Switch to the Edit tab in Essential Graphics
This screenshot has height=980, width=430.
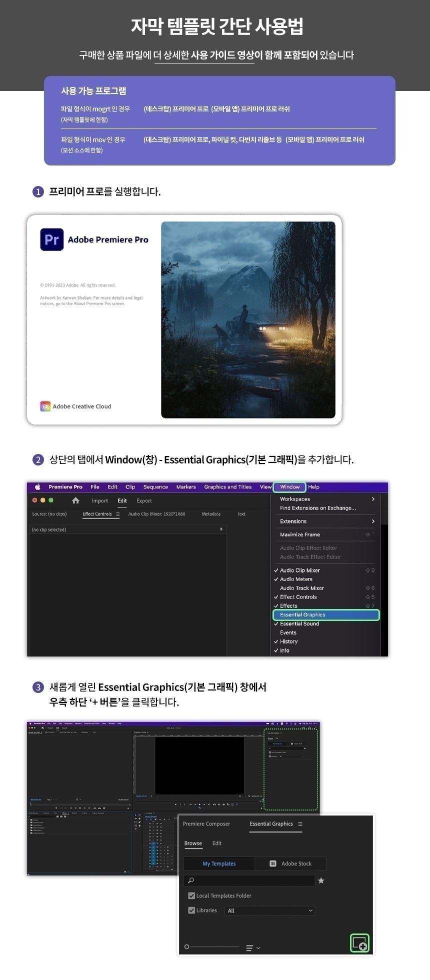coord(217,843)
